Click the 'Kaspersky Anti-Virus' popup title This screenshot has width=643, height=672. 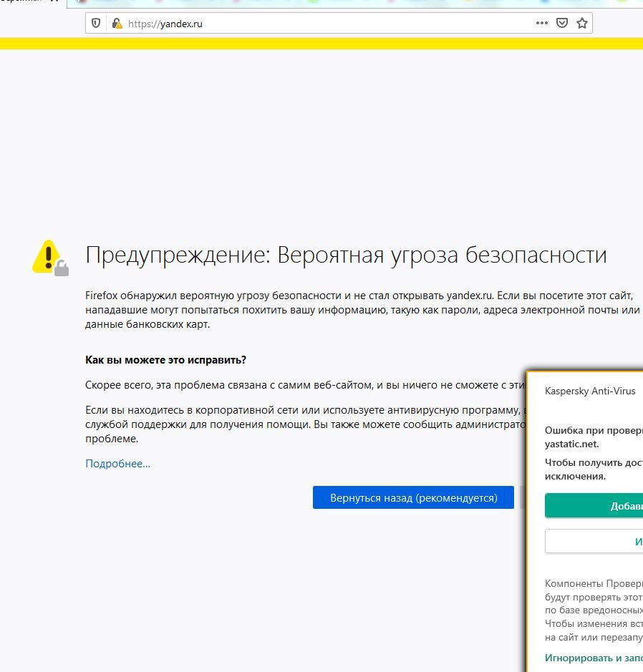click(590, 391)
